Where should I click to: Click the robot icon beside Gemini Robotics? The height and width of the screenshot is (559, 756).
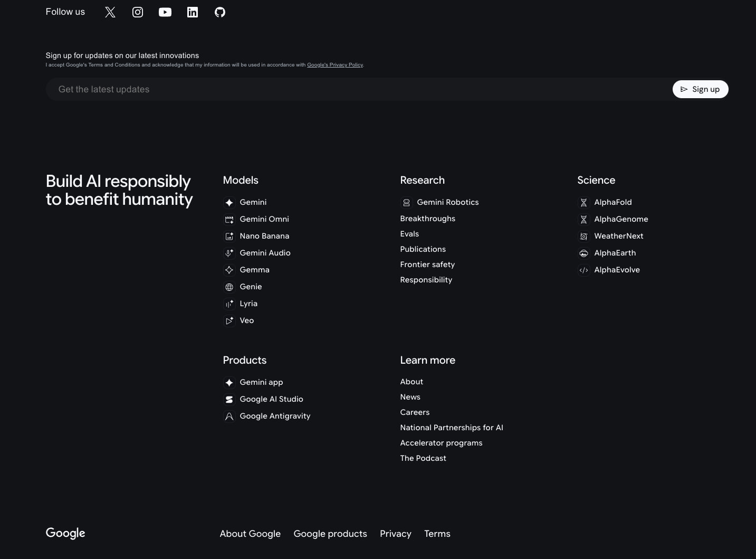pyautogui.click(x=407, y=203)
